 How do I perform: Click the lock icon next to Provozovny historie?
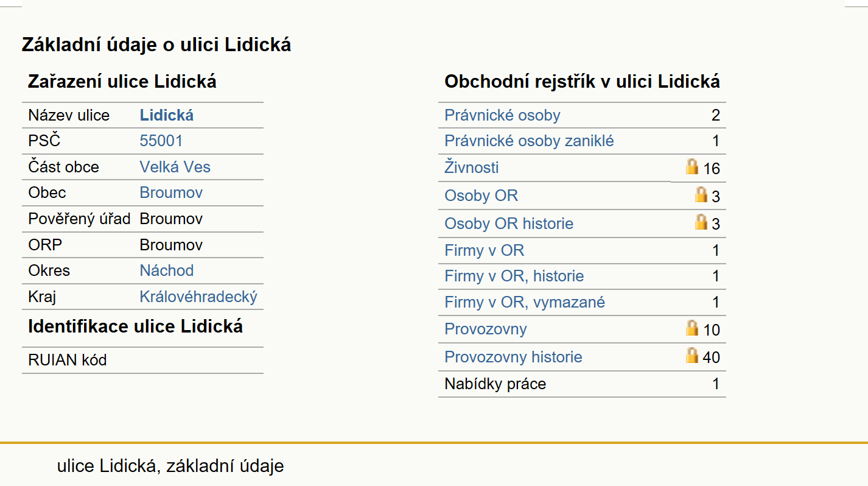(692, 356)
